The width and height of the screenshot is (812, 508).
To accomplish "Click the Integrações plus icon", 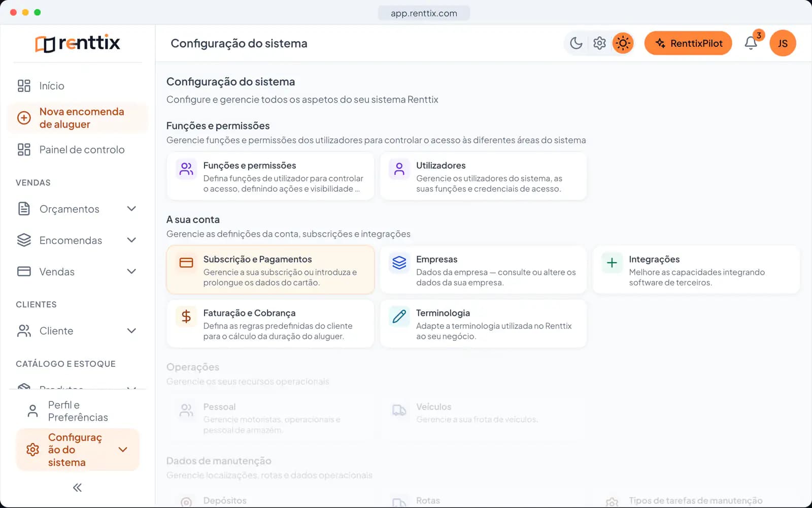I will [x=612, y=263].
